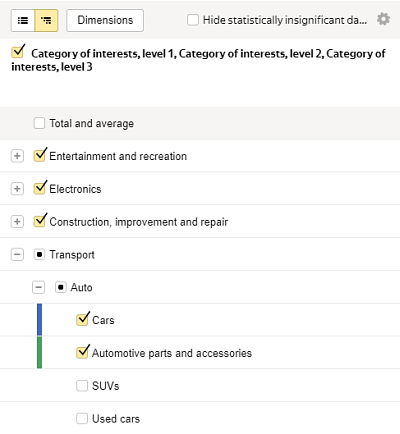Expand Construction, improvement and repair
400x434 pixels.
coord(17,221)
